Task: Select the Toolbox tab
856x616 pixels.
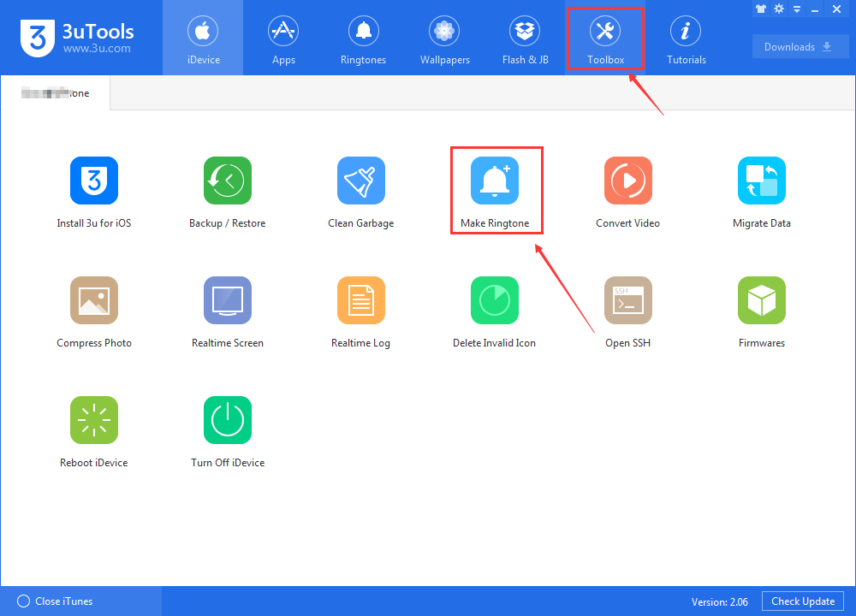Action: click(605, 38)
